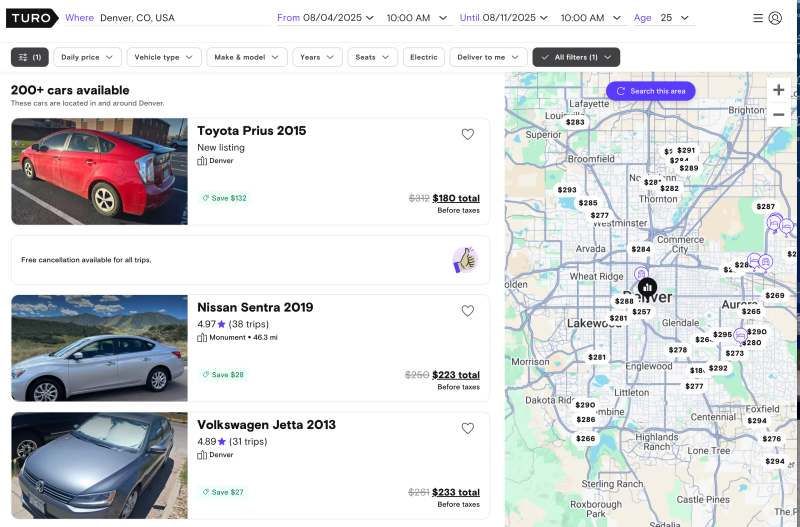Click the $223 total price link
Screen dimensions: 800x527
456,374
